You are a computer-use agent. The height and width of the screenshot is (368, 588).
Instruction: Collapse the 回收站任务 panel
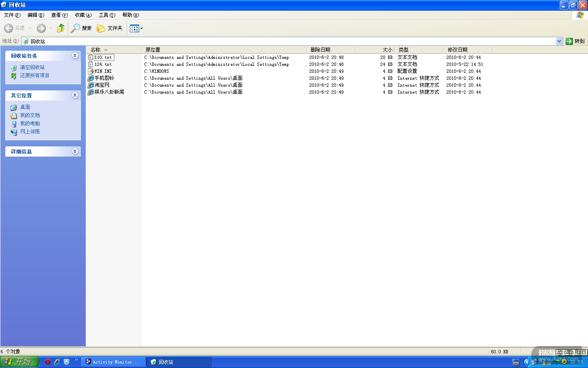pos(75,56)
